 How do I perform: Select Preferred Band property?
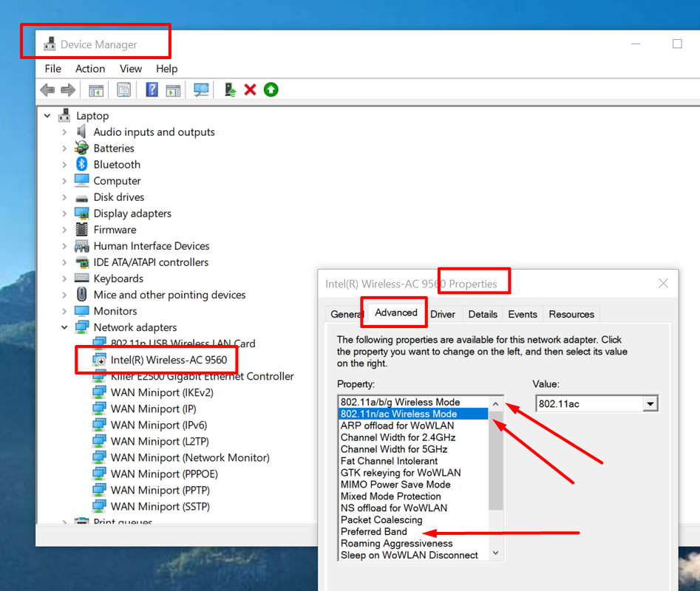coord(374,532)
